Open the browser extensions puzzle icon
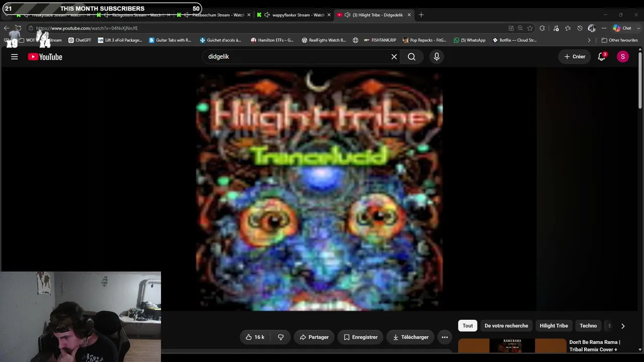 (x=542, y=28)
